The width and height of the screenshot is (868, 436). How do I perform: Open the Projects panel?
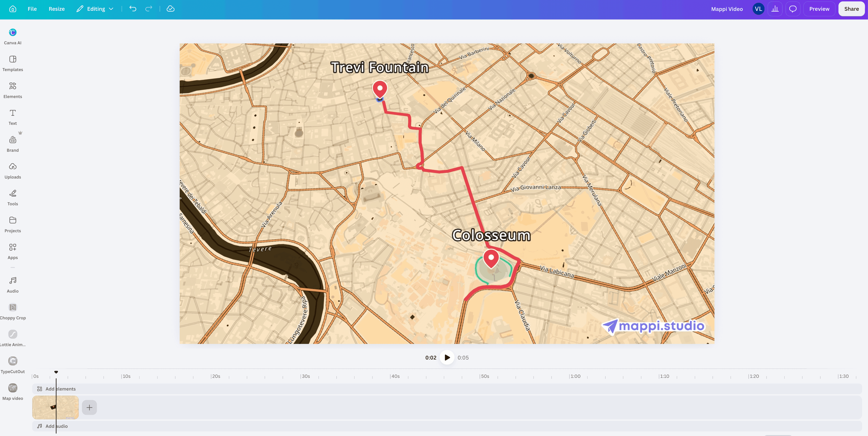[13, 224]
